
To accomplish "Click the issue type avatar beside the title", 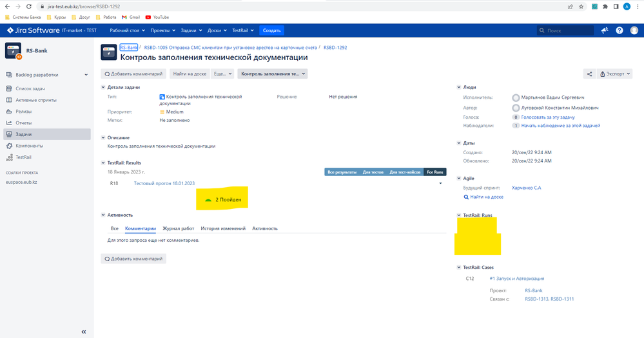I will coord(109,52).
